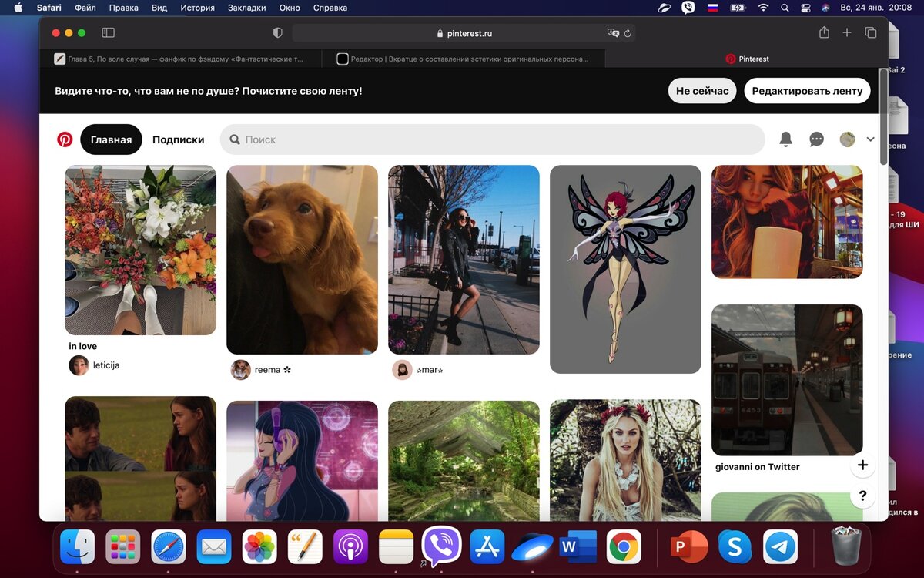This screenshot has height=578, width=924.
Task: Click the Share icon in Safari toolbar
Action: (823, 32)
